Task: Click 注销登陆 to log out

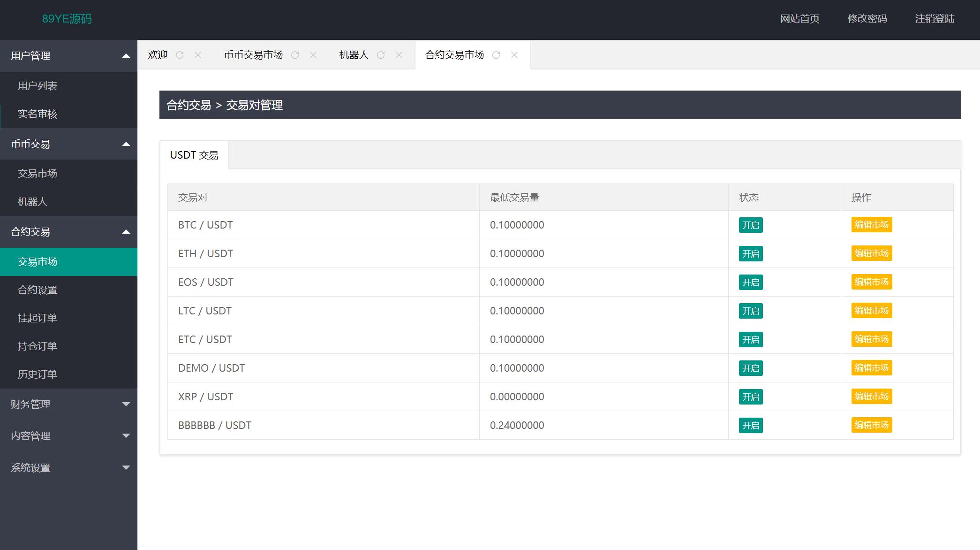Action: coord(935,19)
